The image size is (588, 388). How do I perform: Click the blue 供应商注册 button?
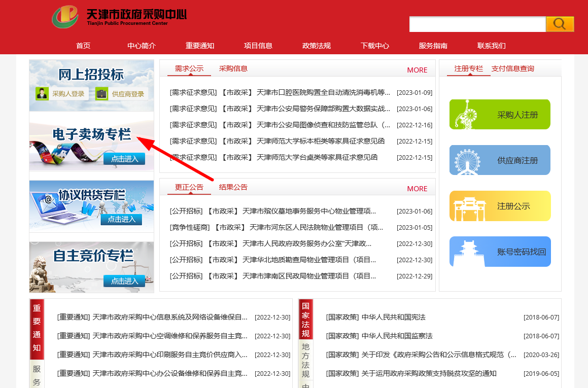pyautogui.click(x=500, y=160)
